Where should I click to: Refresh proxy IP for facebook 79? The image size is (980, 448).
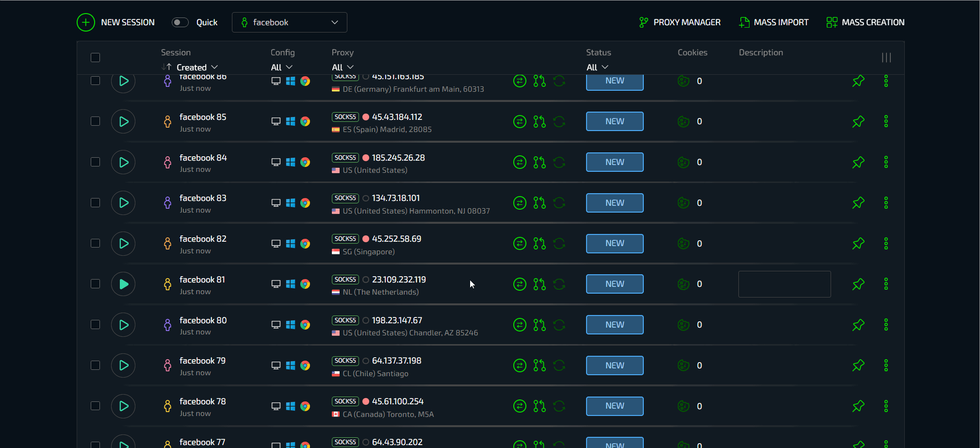point(559,365)
